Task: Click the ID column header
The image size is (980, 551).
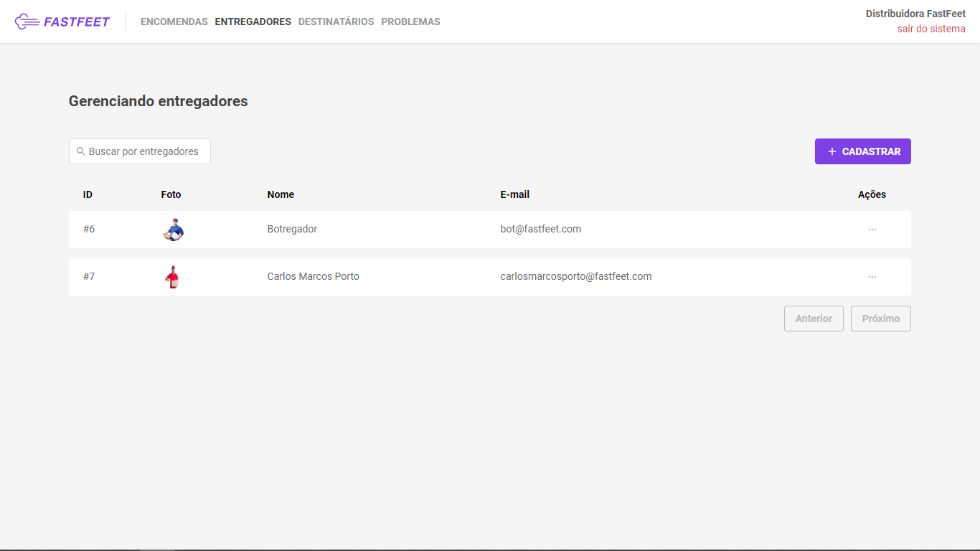Action: 88,194
